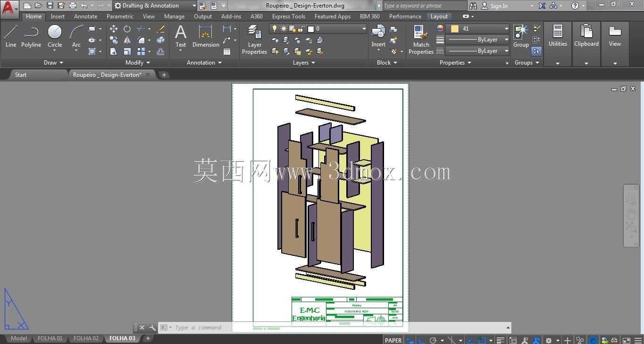The width and height of the screenshot is (644, 344).
Task: Open the AutoCAD application menu
Action: click(x=9, y=8)
